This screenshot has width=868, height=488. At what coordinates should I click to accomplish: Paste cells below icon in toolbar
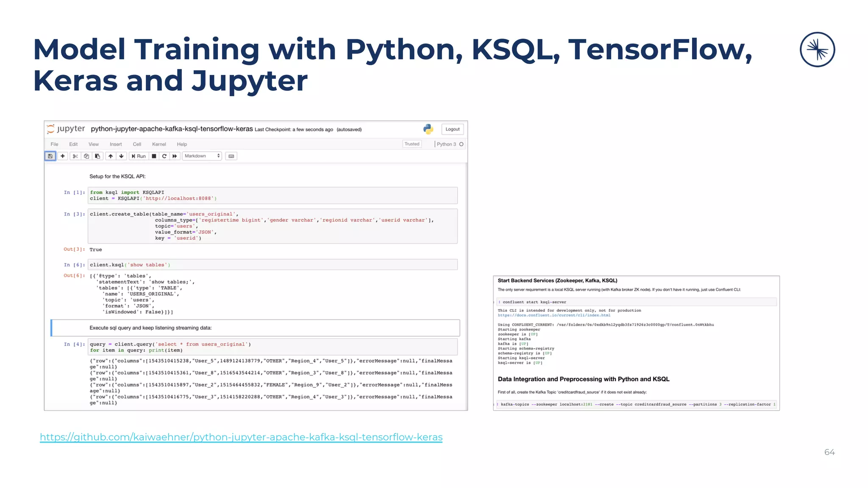[x=97, y=156]
